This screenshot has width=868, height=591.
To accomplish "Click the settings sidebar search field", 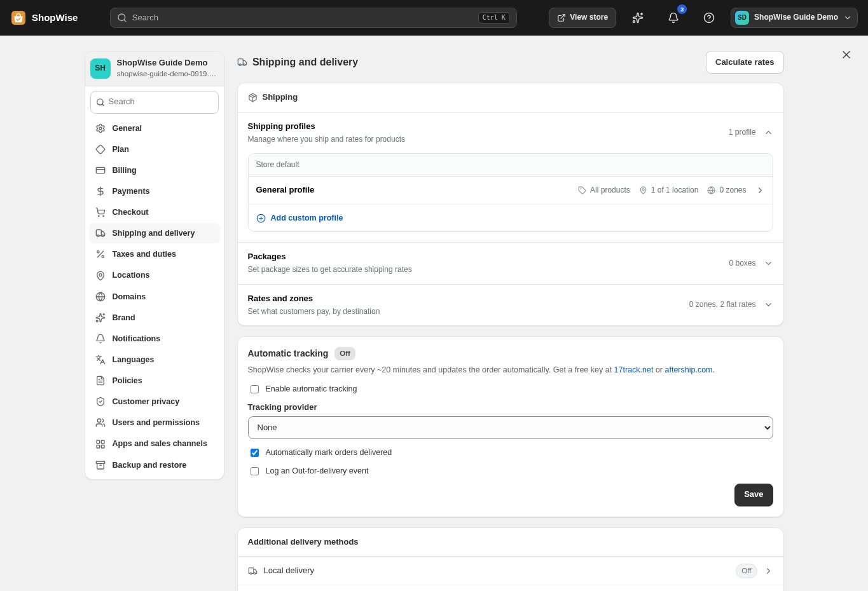I will pos(155,102).
